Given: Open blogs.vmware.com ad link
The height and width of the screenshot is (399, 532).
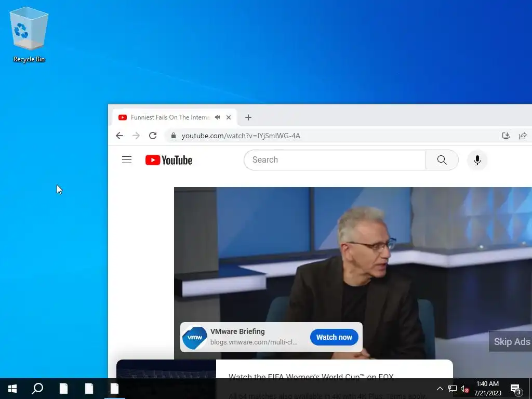Looking at the screenshot, I should (254, 342).
